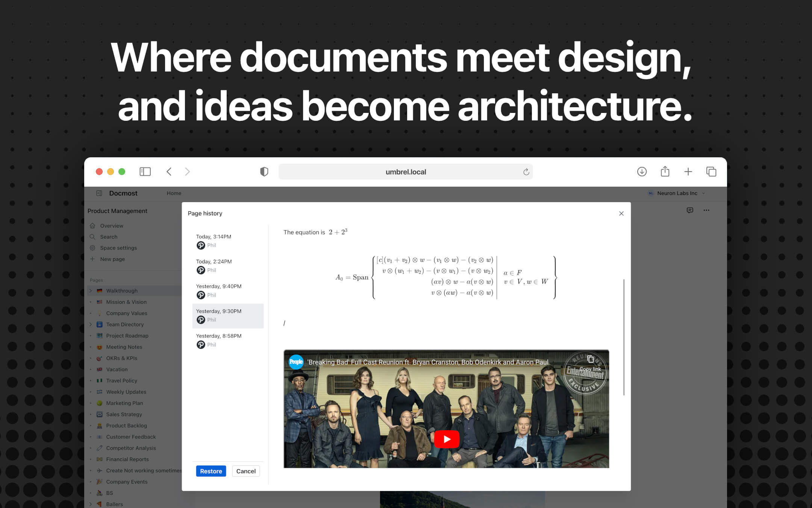Open the more options ellipsis menu
Viewport: 812px width, 508px height.
706,210
